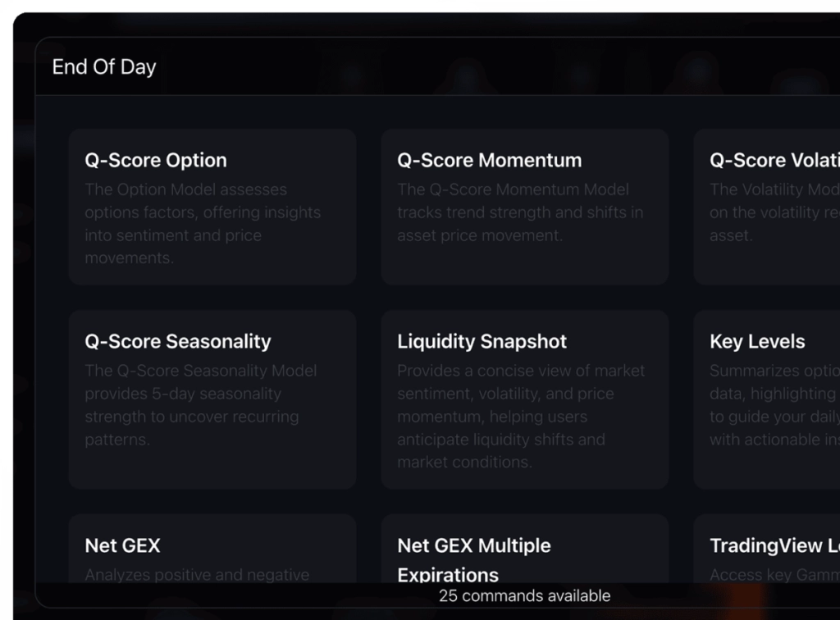Click the Q-Score Momentum description text

pyautogui.click(x=520, y=212)
